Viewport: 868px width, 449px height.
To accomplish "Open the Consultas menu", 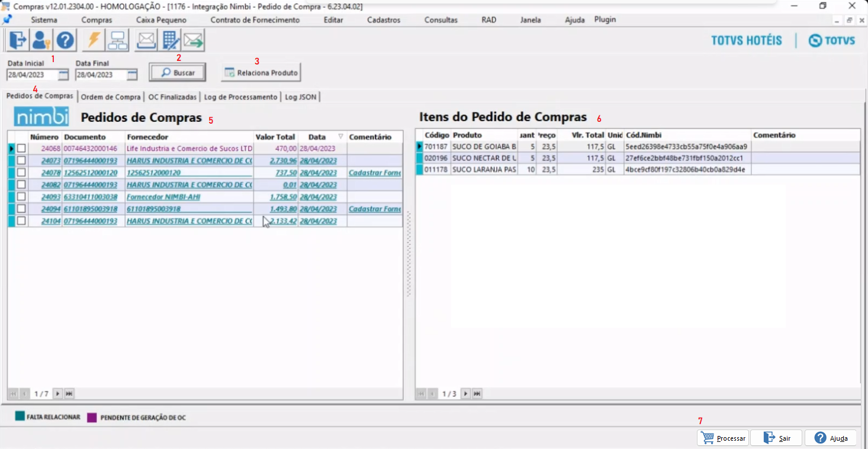I will click(x=441, y=20).
